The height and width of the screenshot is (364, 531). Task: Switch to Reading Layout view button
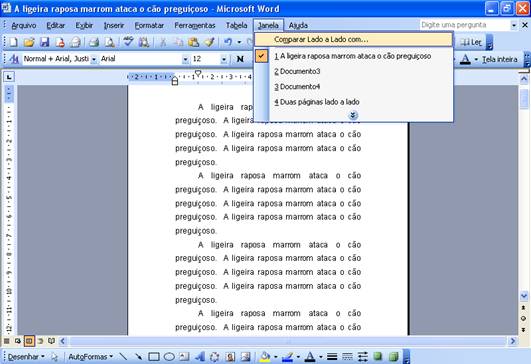(x=51, y=341)
